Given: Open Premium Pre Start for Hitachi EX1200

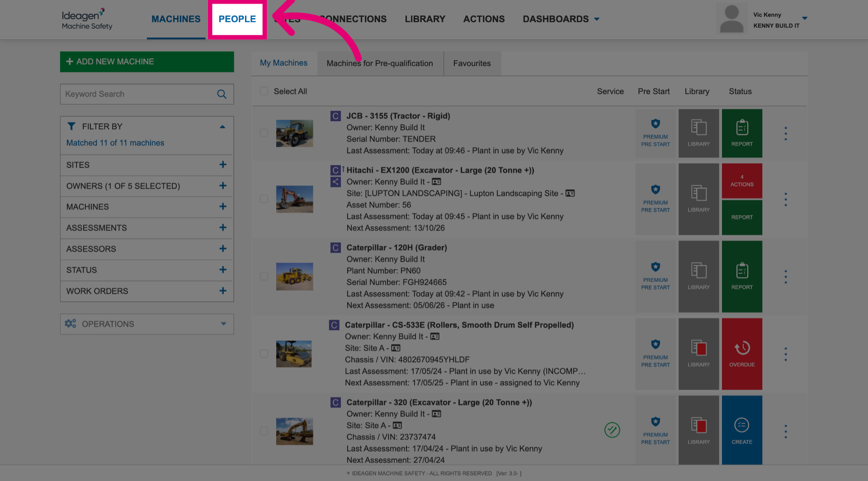Looking at the screenshot, I should pos(656,199).
